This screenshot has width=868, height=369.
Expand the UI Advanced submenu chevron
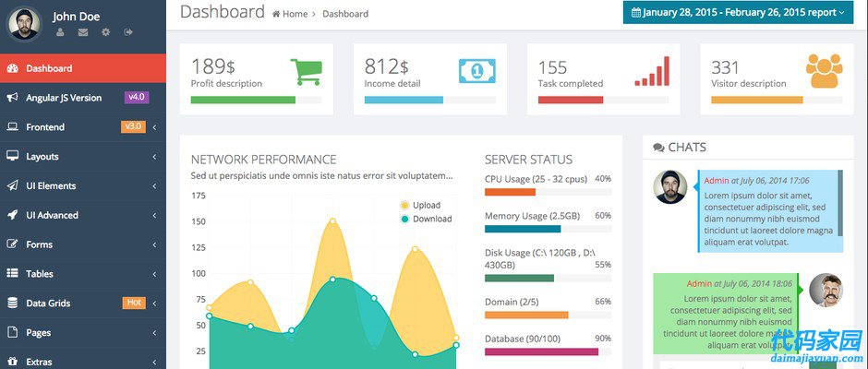pos(154,216)
